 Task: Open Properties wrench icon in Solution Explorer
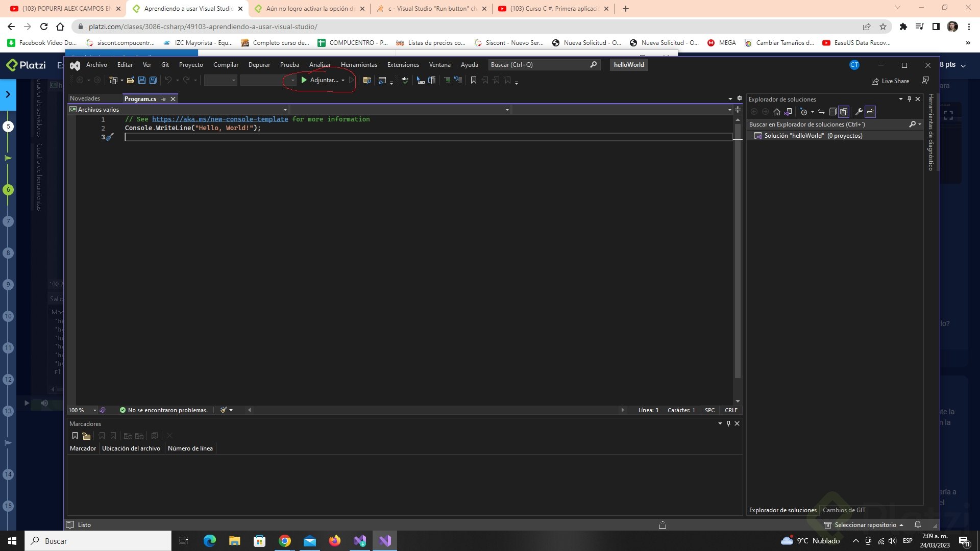859,112
